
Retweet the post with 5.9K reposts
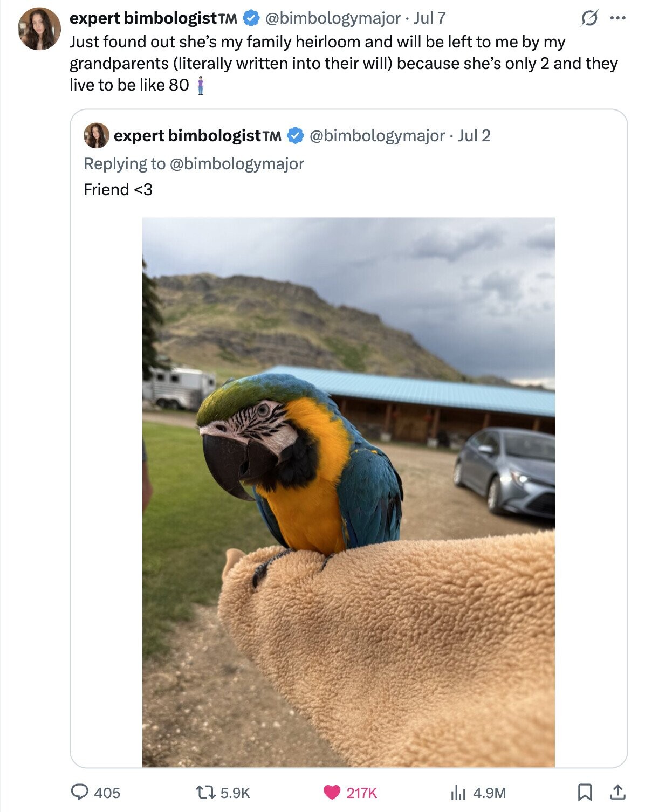pos(207,792)
